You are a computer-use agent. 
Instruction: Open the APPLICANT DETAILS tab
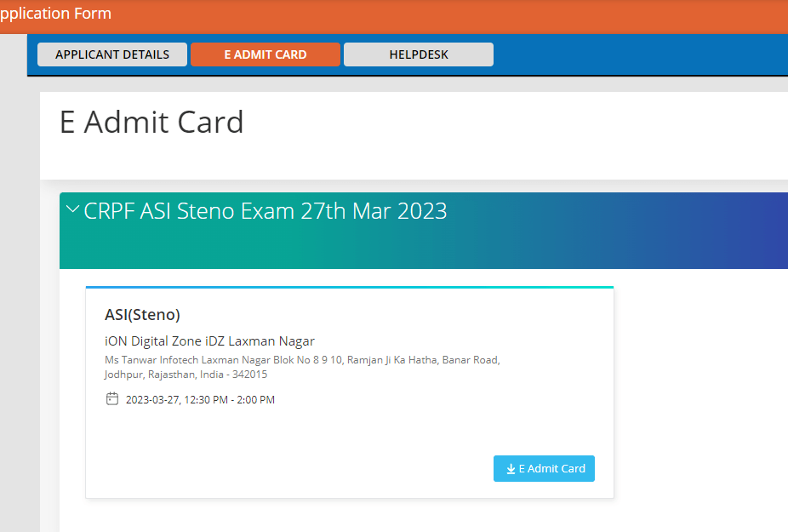(112, 54)
